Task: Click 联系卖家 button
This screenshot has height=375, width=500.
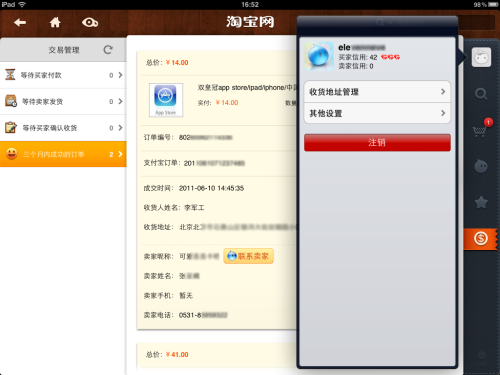Action: coord(248,256)
